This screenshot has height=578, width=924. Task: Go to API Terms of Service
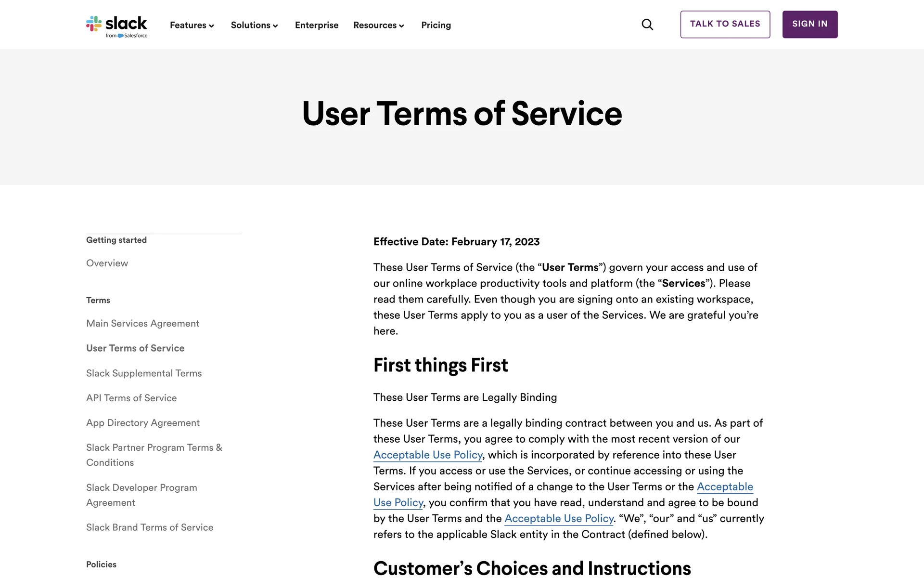tap(131, 398)
